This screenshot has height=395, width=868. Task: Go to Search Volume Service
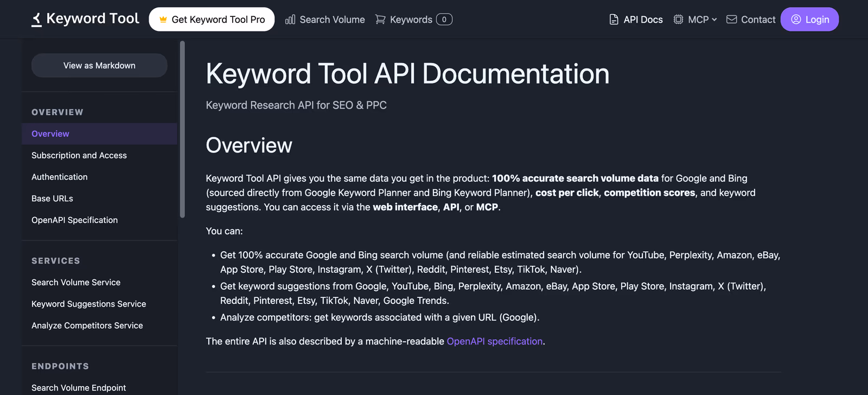click(76, 282)
